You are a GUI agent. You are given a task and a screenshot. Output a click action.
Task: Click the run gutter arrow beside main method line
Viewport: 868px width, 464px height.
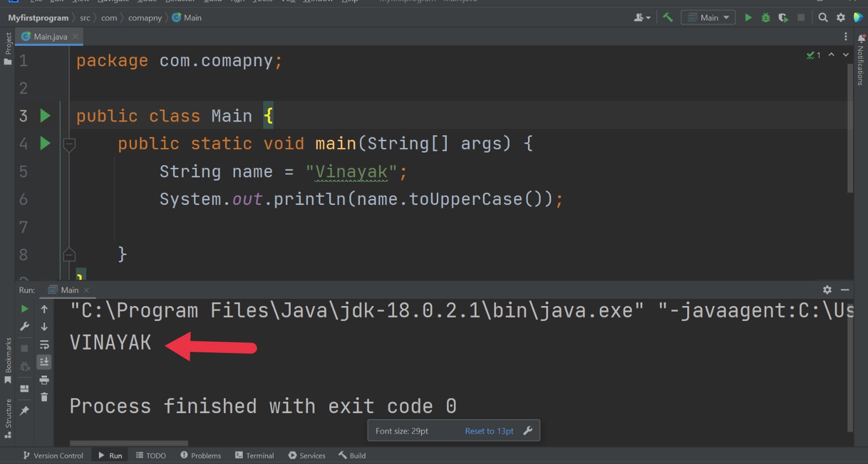pos(45,144)
